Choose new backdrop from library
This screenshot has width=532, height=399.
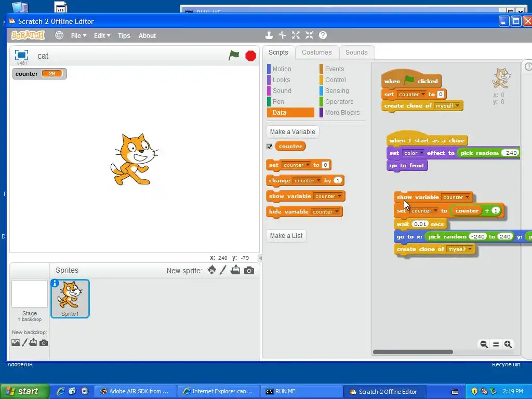pyautogui.click(x=16, y=343)
